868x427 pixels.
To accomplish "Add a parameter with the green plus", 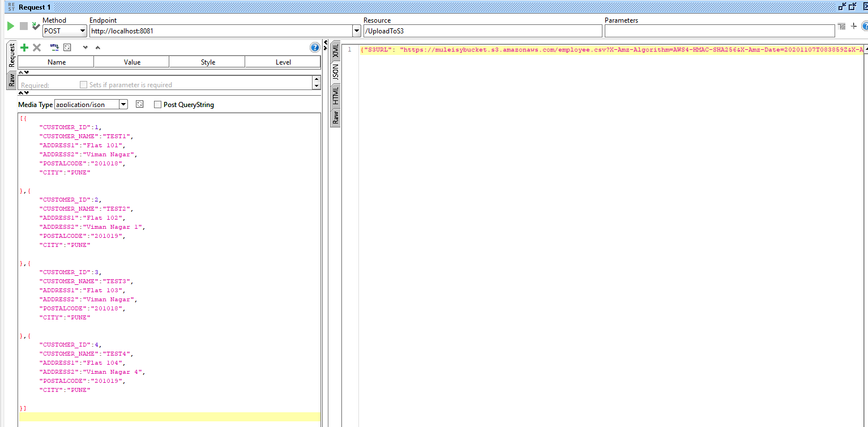I will click(24, 48).
